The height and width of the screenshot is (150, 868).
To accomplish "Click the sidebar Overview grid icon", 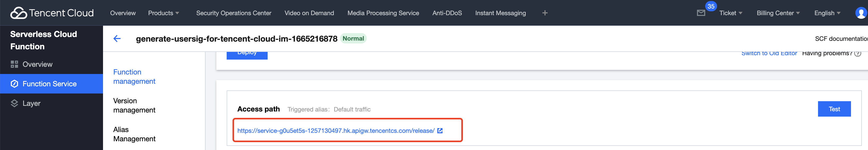I will [14, 64].
